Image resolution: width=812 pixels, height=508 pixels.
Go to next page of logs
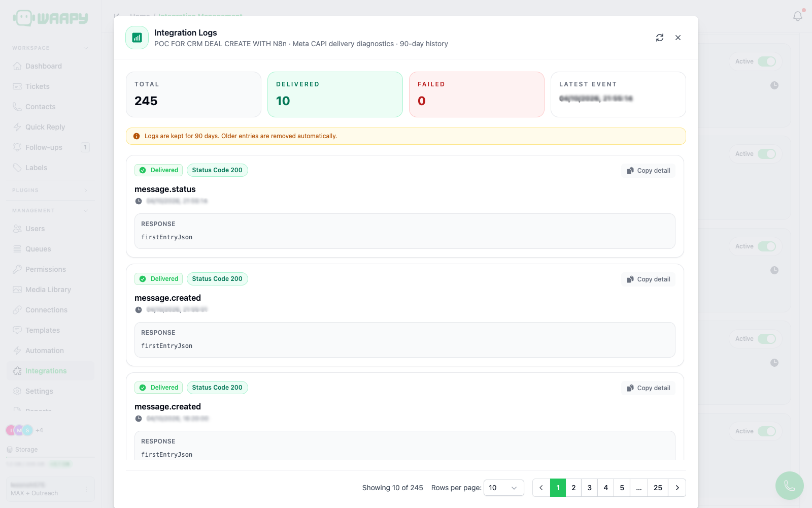click(x=677, y=488)
